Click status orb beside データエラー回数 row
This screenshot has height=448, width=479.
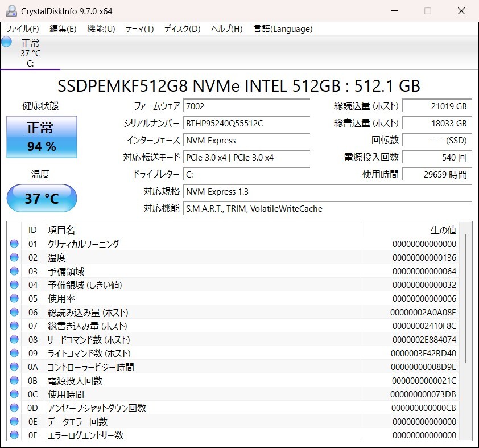click(14, 422)
